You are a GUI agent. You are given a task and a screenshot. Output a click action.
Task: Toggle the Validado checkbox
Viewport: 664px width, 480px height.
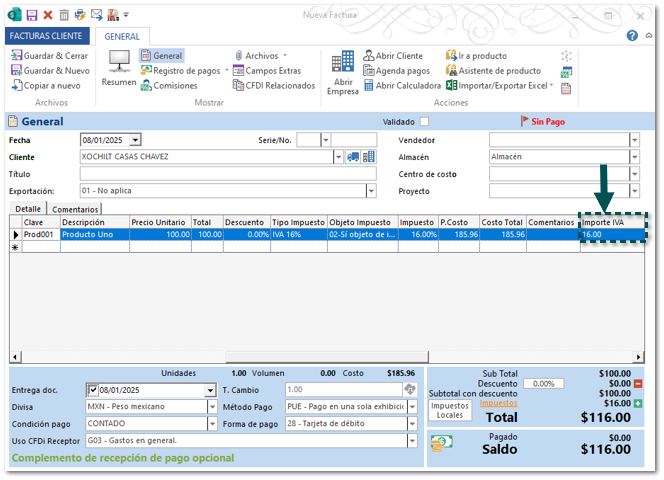424,122
